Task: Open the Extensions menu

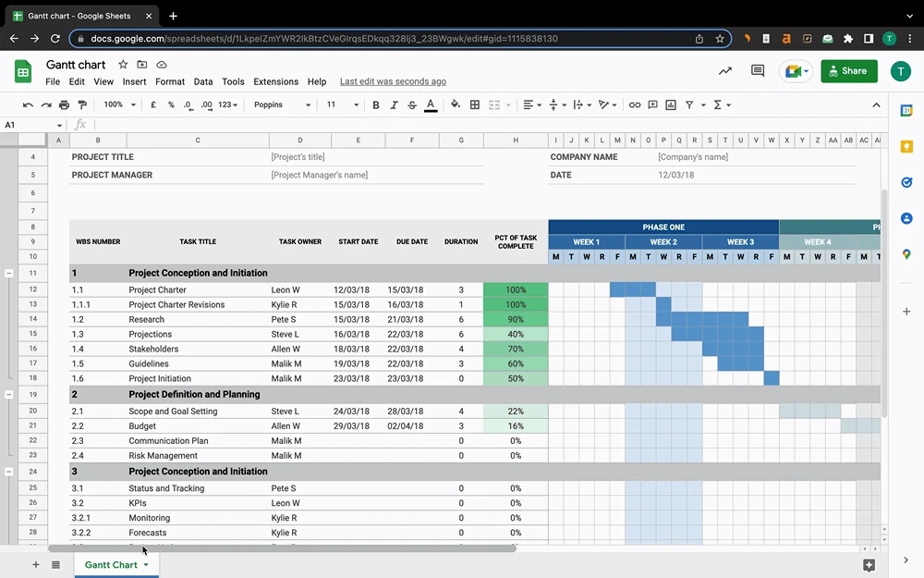Action: pos(275,81)
